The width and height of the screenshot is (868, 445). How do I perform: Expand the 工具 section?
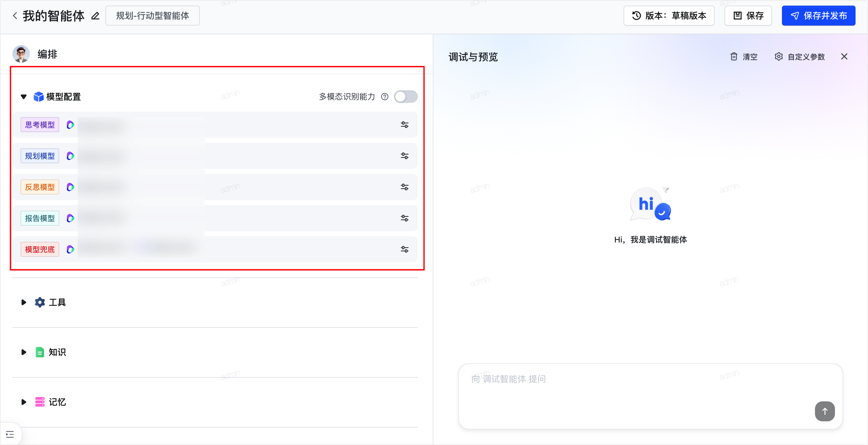24,302
